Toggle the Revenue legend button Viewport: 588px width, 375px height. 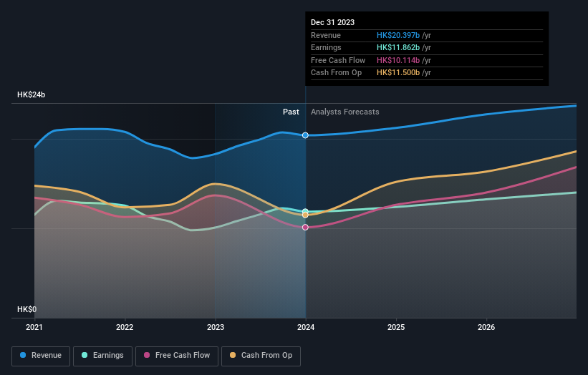pos(41,356)
